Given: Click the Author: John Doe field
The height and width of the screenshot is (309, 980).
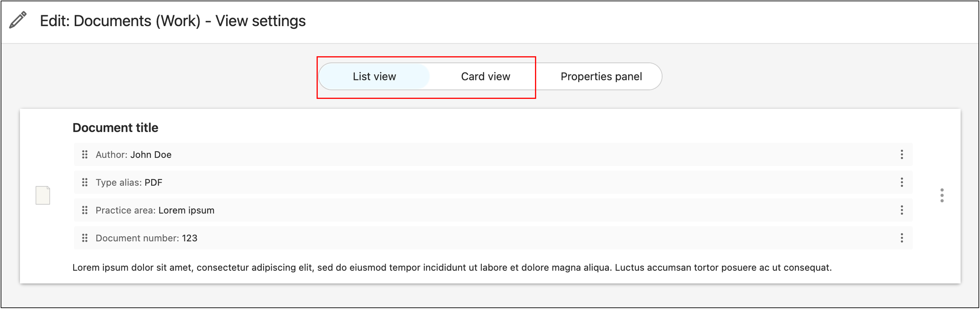Looking at the screenshot, I should pos(133,154).
